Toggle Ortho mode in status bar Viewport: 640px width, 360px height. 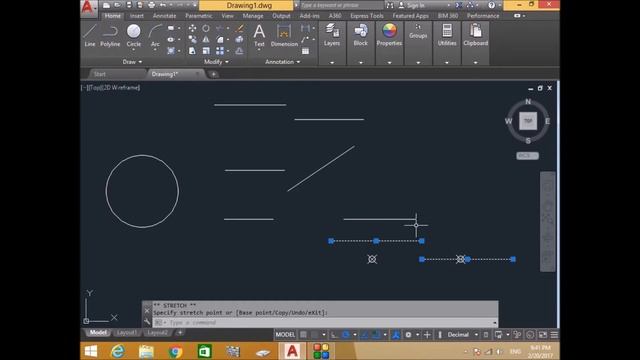[x=334, y=335]
